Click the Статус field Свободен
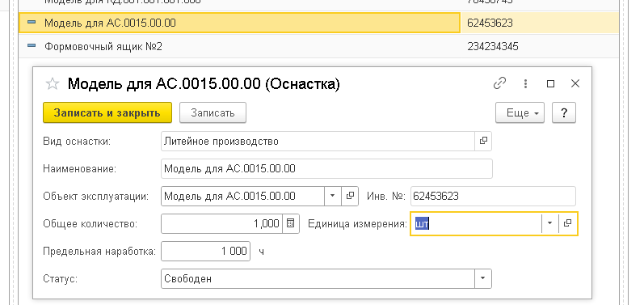 click(318, 278)
